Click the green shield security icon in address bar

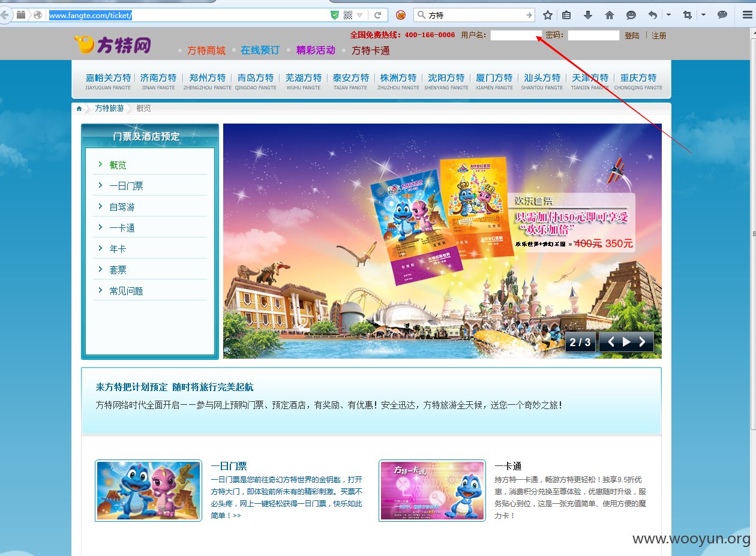[335, 15]
